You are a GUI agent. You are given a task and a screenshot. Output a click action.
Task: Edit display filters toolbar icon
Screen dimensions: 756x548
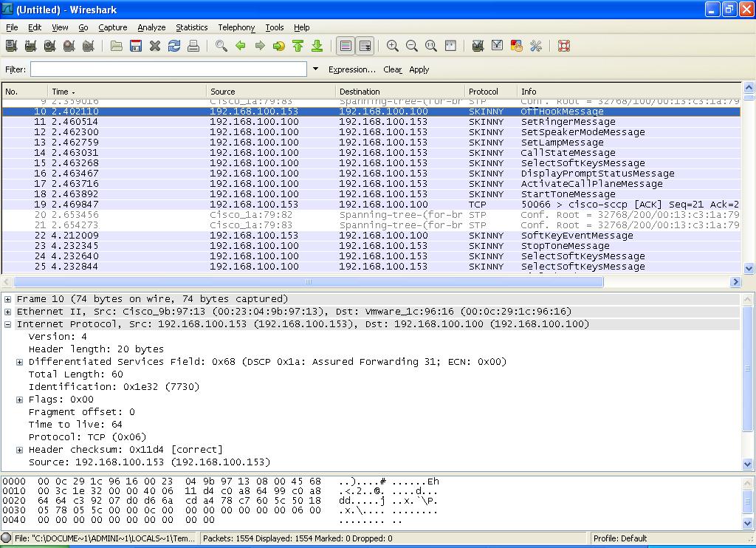pos(497,46)
